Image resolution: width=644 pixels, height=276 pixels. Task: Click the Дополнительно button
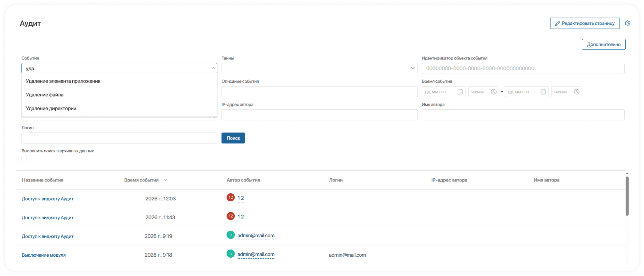[603, 44]
